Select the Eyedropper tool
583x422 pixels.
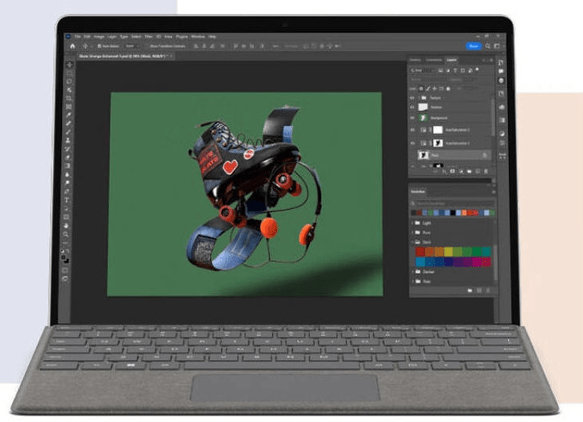(69, 115)
